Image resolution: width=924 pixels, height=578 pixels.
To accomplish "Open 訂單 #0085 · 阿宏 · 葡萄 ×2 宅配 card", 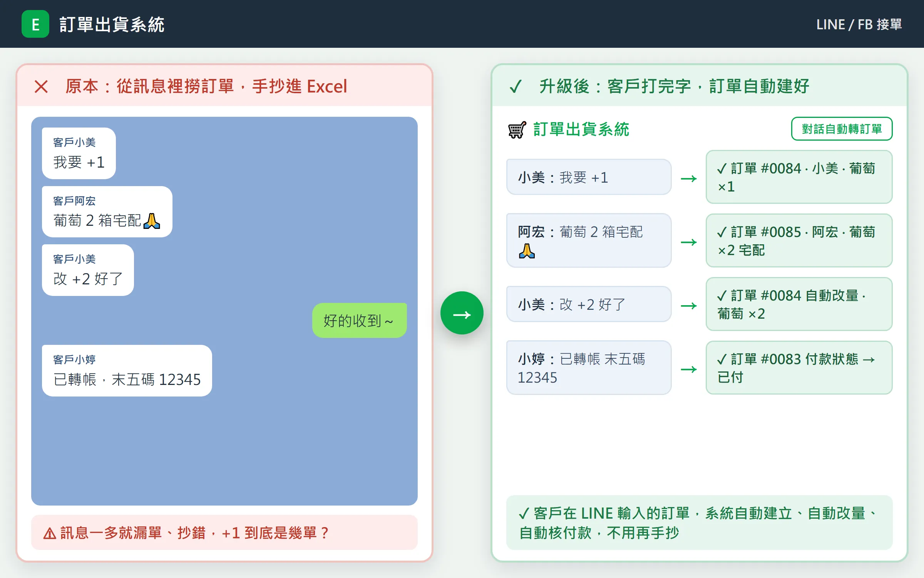I will pyautogui.click(x=799, y=240).
